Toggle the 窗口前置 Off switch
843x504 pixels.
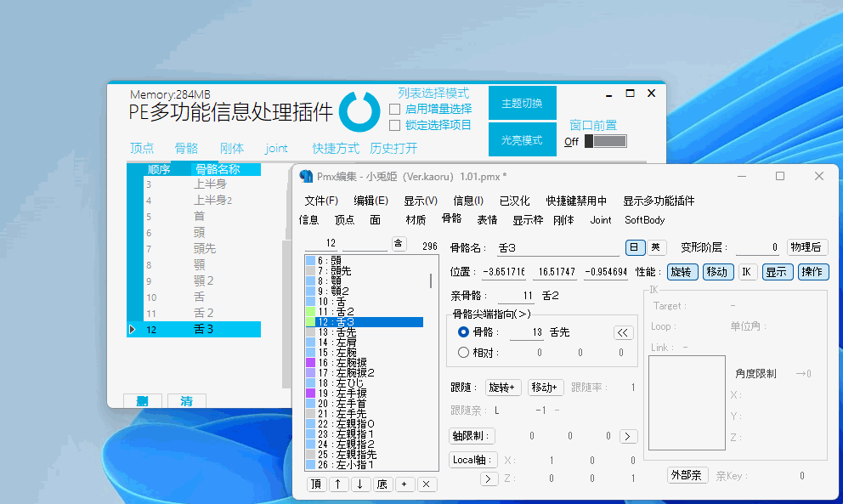(x=605, y=141)
